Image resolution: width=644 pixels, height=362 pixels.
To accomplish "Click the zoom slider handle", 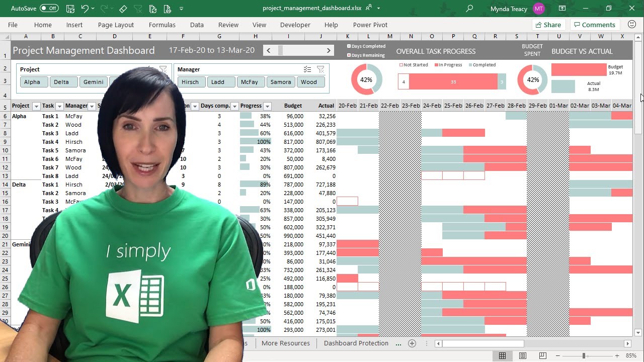I will pos(584,355).
